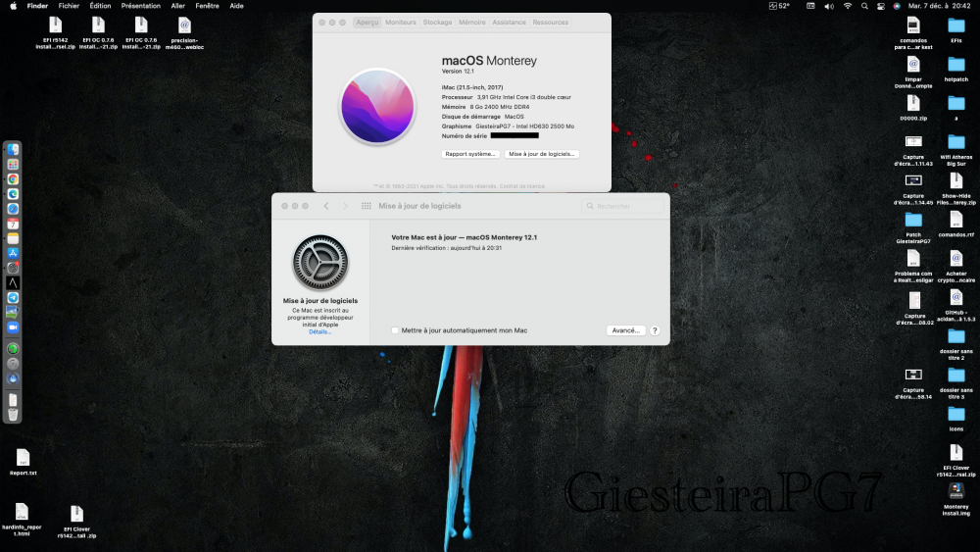980x552 pixels.
Task: Open Finder from the dock
Action: click(x=13, y=149)
